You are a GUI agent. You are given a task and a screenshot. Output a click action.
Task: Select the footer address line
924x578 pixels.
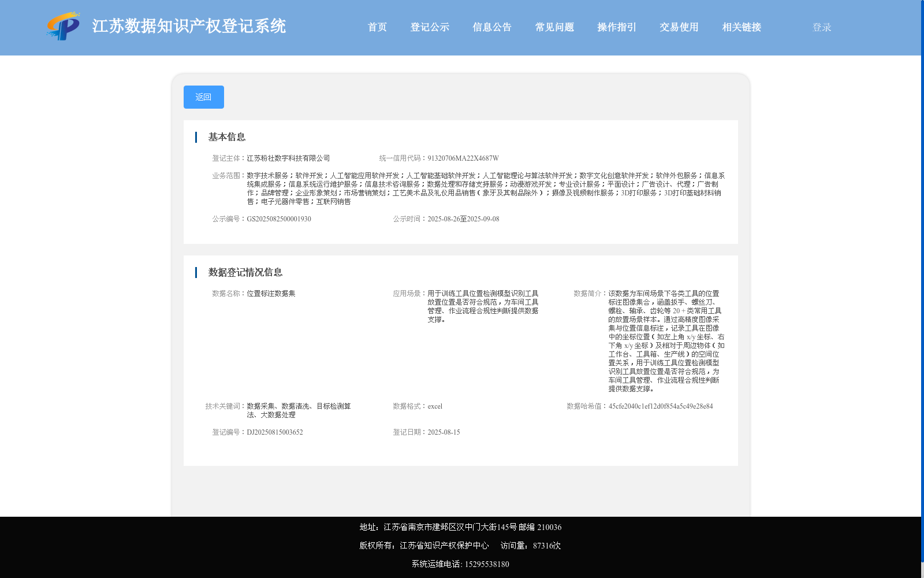460,527
